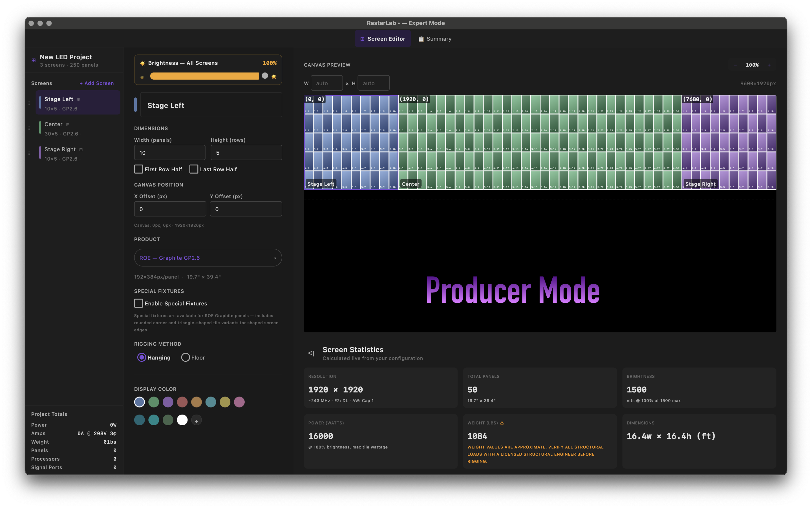Choose the orange-tan display color swatch
This screenshot has height=508, width=812.
pyautogui.click(x=196, y=402)
